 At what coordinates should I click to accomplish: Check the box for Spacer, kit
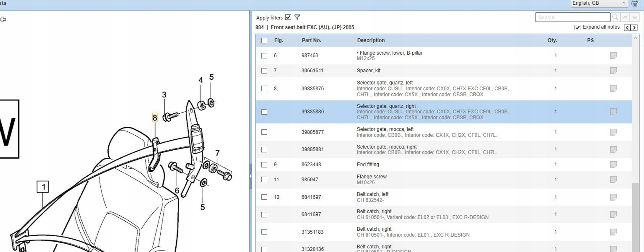click(264, 71)
